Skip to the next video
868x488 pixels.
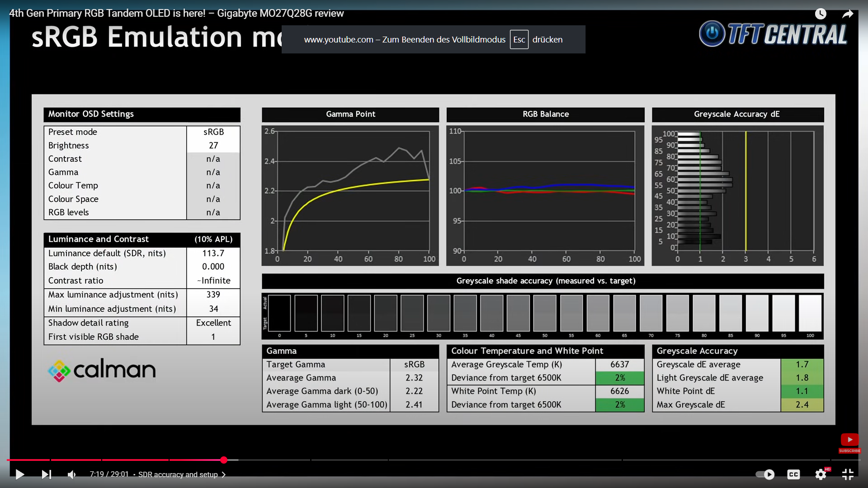(x=47, y=474)
